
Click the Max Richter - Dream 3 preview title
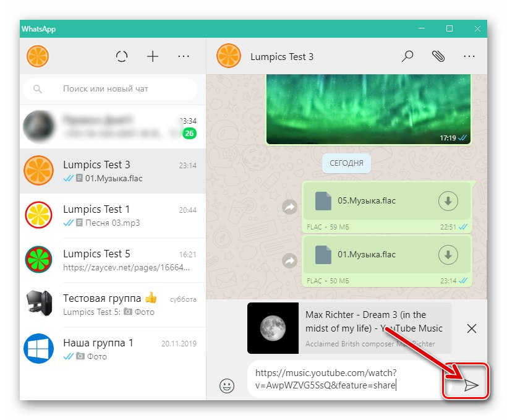[373, 321]
